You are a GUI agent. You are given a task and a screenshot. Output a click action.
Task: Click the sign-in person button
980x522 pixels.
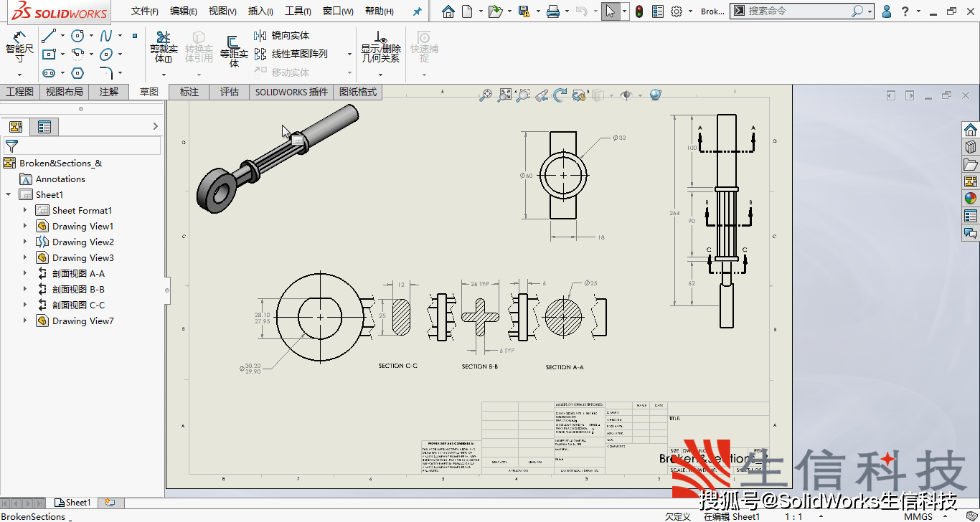click(886, 11)
